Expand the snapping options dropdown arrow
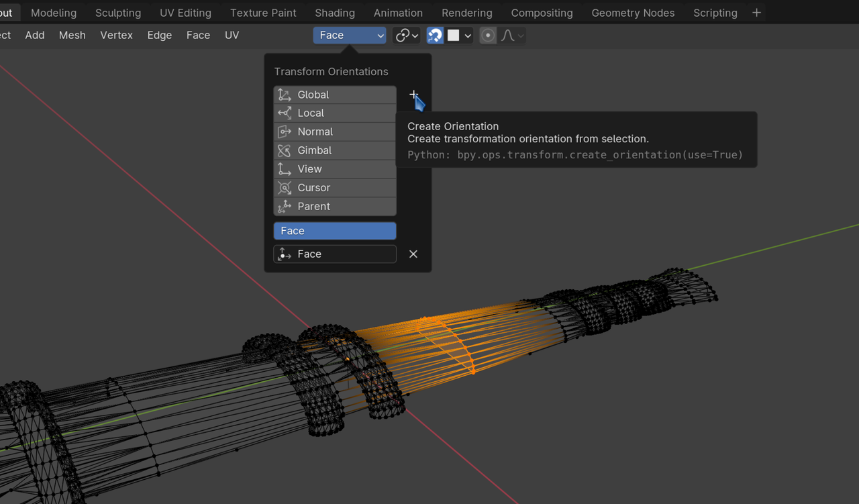The image size is (859, 504). 468,36
